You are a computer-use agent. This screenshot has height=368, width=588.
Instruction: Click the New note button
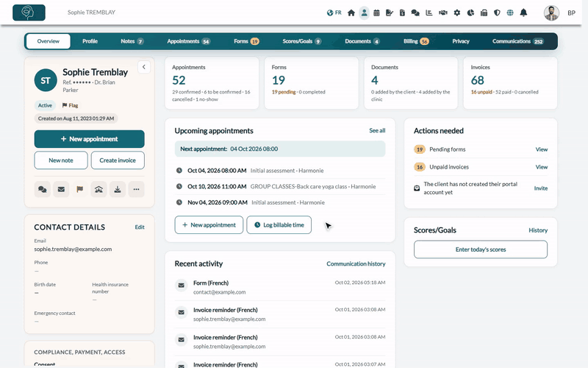tap(61, 160)
